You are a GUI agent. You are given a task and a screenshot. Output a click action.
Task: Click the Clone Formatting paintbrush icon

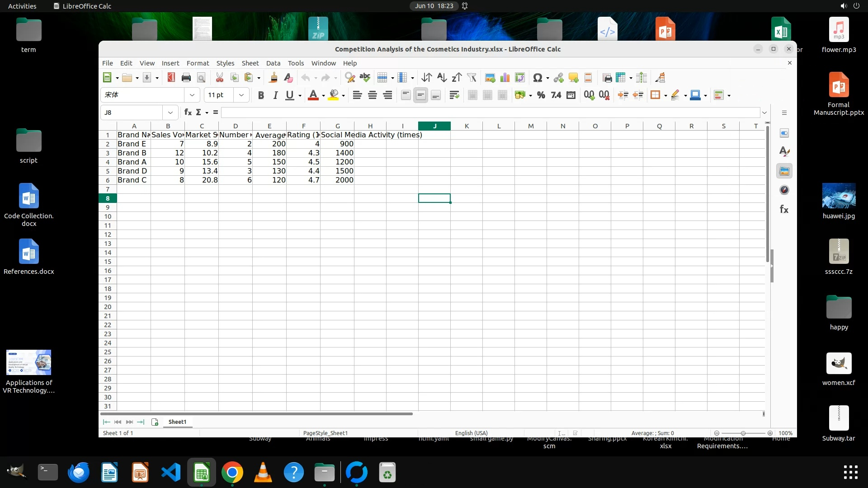pos(273,78)
